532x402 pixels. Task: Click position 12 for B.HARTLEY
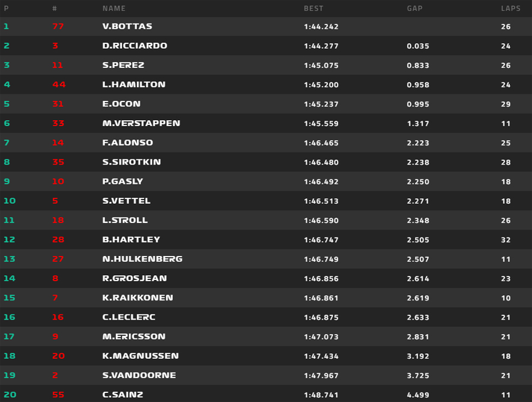(9, 240)
